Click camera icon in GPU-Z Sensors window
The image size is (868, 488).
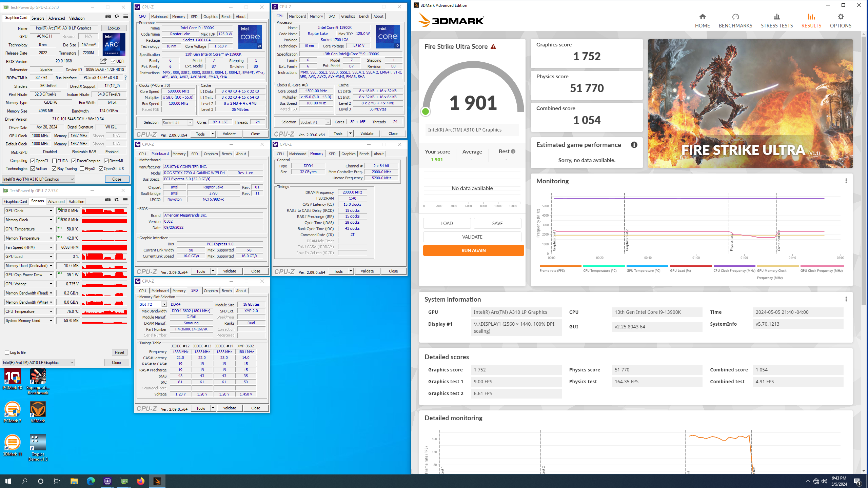click(x=108, y=200)
